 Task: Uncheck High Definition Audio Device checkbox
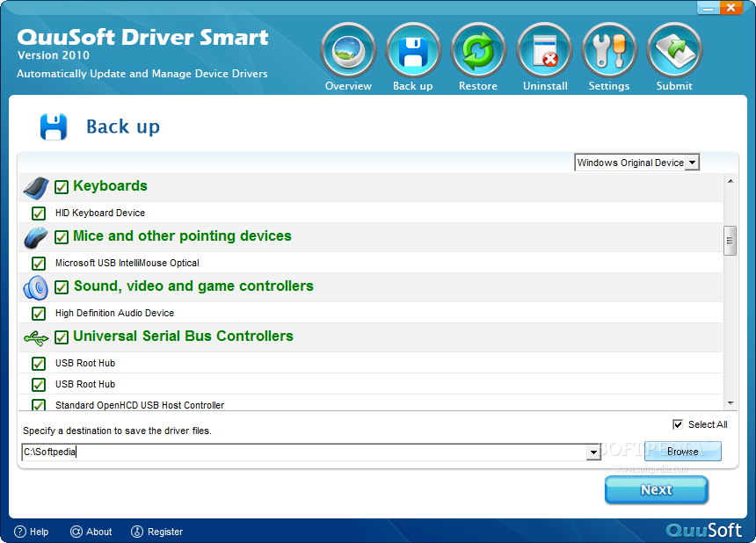(39, 314)
